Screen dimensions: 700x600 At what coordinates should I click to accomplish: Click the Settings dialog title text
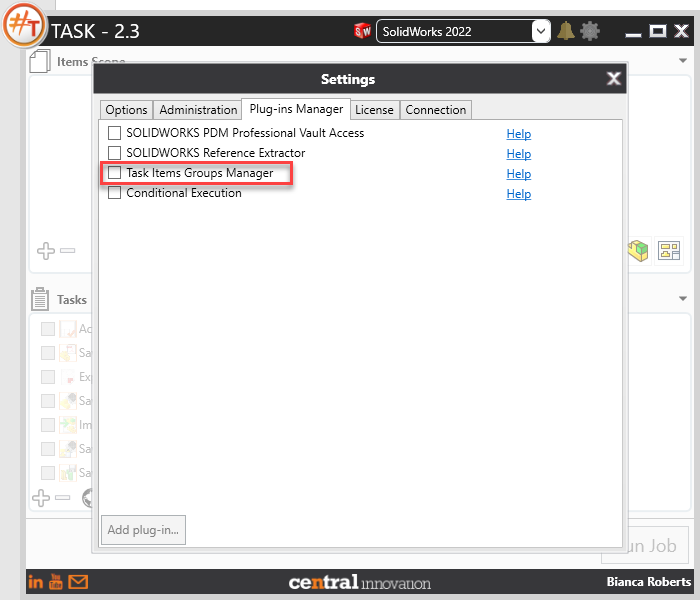348,79
